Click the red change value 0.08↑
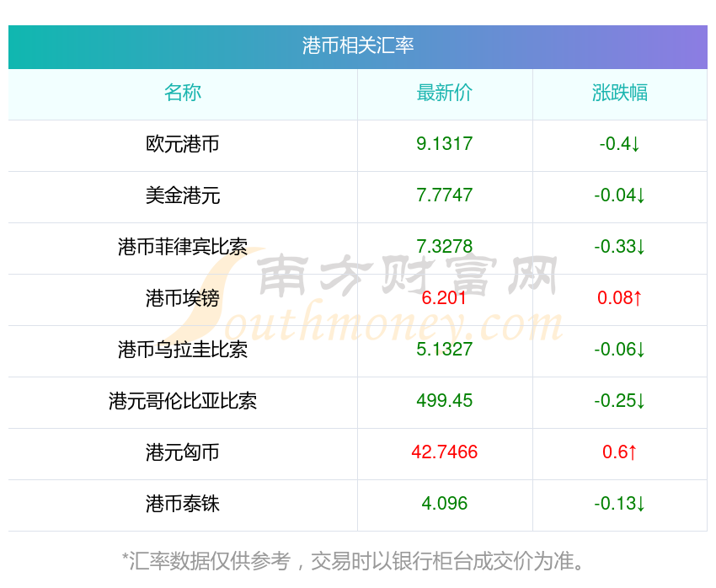 click(620, 298)
